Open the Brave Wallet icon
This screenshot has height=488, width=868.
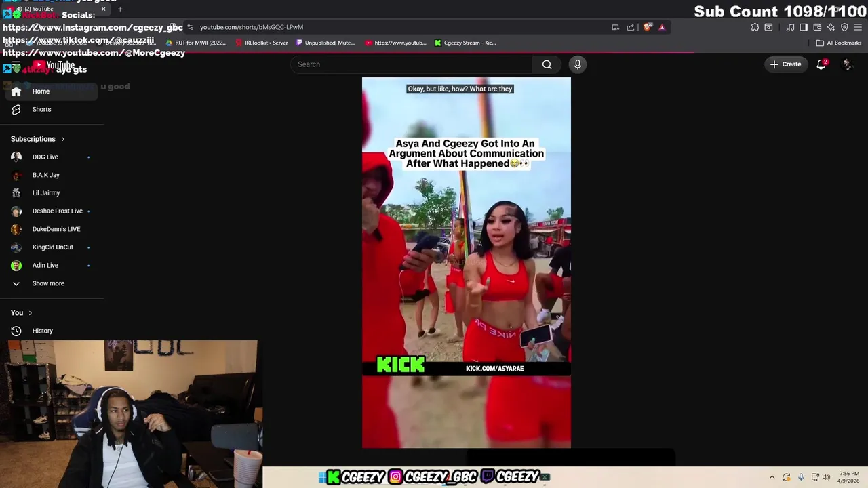(x=817, y=27)
